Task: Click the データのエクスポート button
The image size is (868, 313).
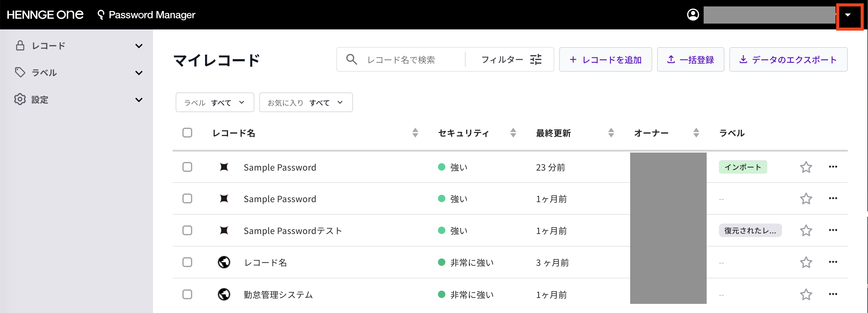Action: (788, 59)
